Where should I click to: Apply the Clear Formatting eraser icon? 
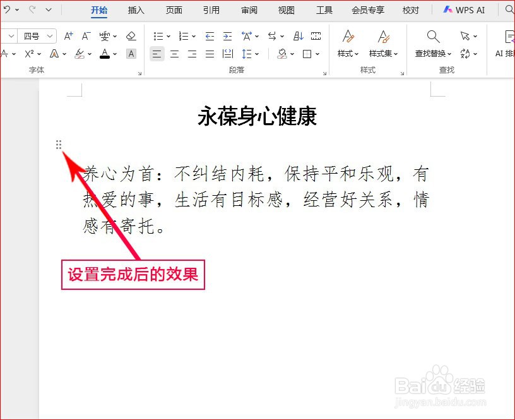[x=131, y=36]
